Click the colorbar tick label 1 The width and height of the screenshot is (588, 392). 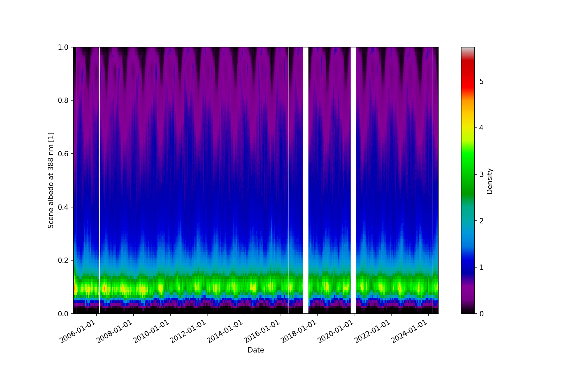(481, 267)
